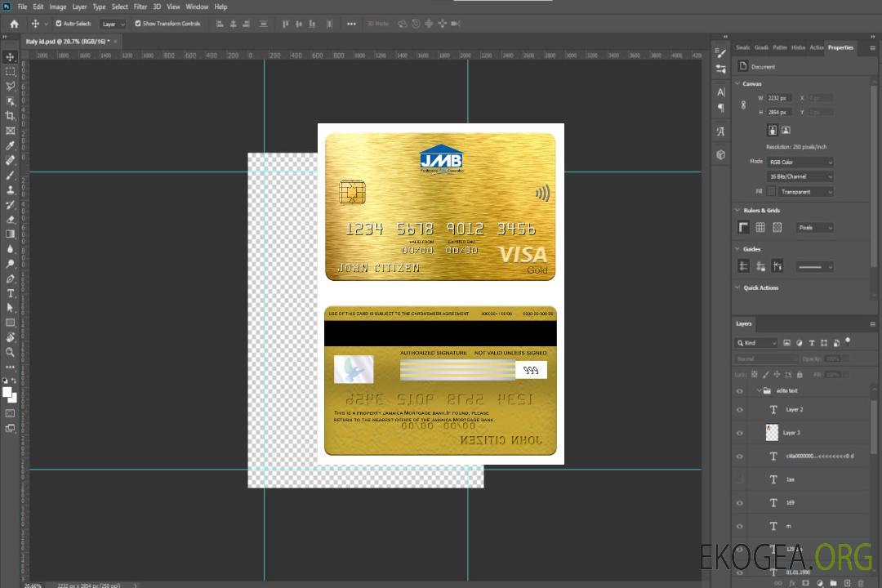Select the Horizontal Type tool
Image resolution: width=882 pixels, height=588 pixels.
10,293
